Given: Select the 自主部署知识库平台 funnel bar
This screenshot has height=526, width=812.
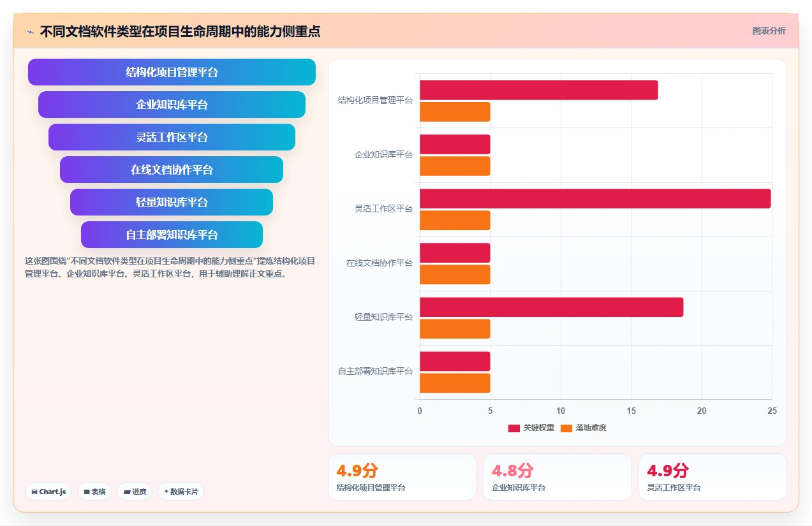Looking at the screenshot, I should (172, 235).
